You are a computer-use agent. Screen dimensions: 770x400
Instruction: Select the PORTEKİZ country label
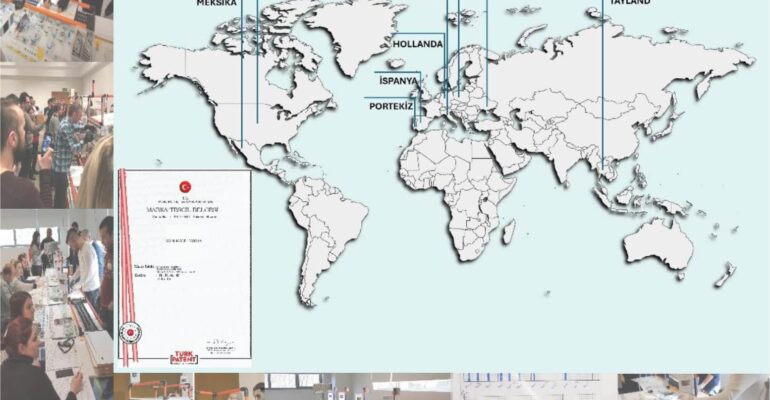coord(391,105)
